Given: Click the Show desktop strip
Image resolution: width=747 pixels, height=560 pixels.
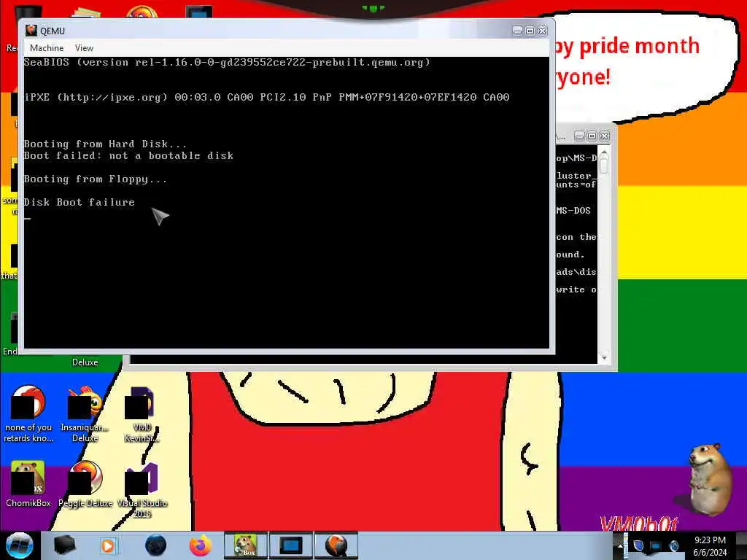Looking at the screenshot, I should pos(742,545).
